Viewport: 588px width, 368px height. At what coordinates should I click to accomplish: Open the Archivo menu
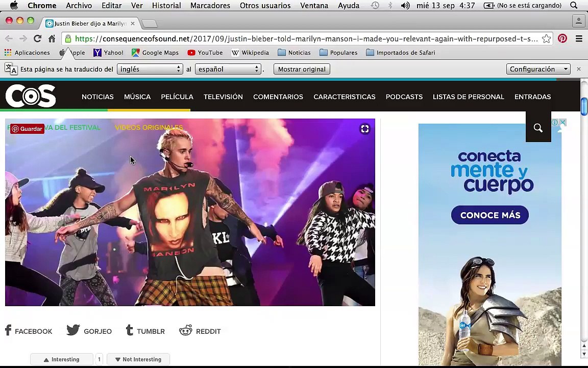pos(79,5)
